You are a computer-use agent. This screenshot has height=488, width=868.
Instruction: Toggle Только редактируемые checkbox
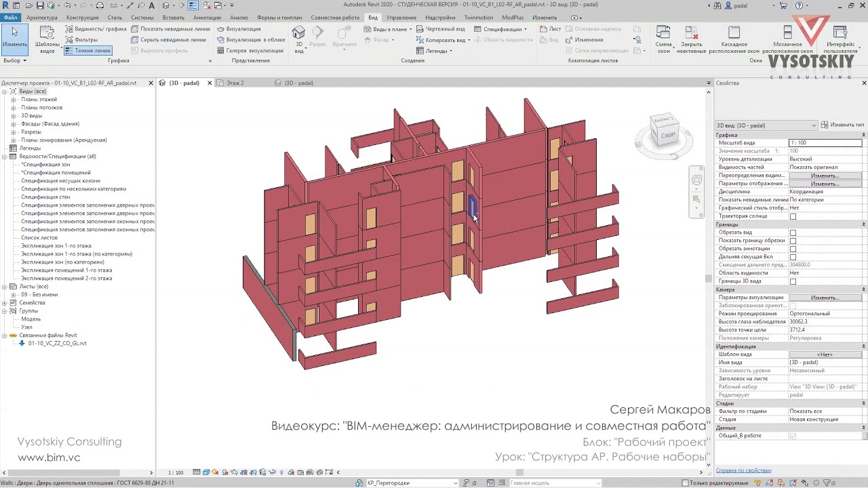[686, 483]
